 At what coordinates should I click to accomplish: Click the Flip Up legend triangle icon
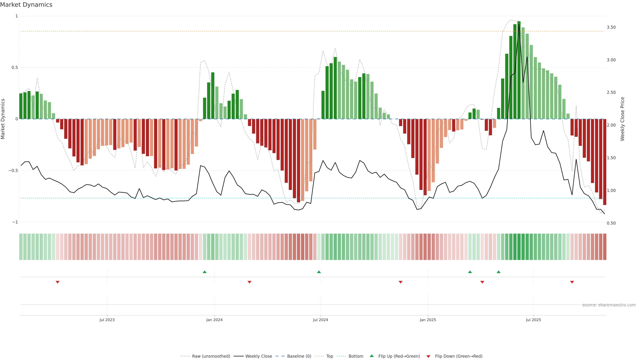tap(372, 356)
